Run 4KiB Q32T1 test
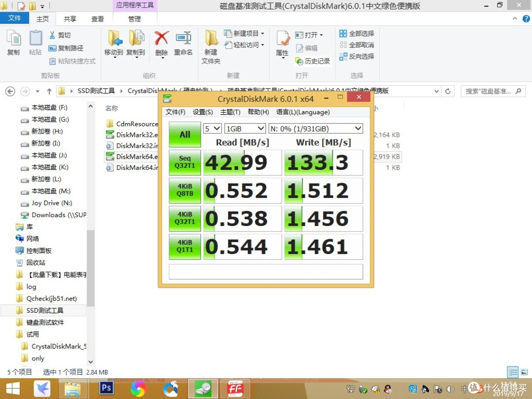The width and height of the screenshot is (532, 399). point(185,219)
